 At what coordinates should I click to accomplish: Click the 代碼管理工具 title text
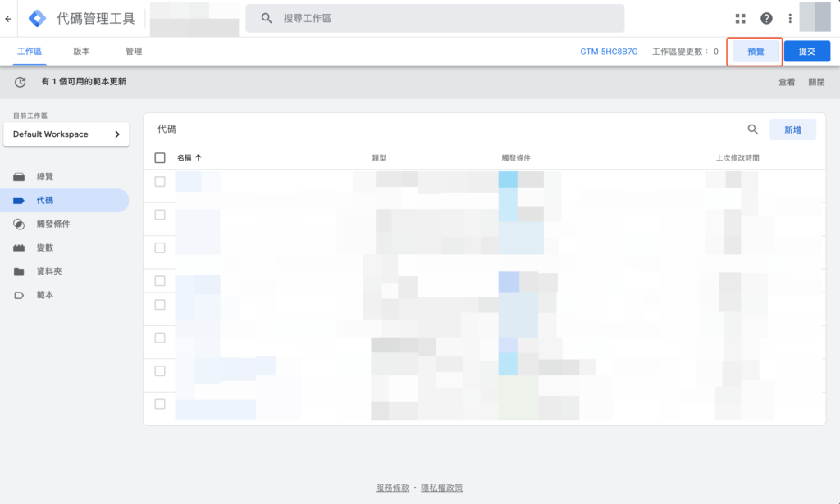(x=96, y=19)
